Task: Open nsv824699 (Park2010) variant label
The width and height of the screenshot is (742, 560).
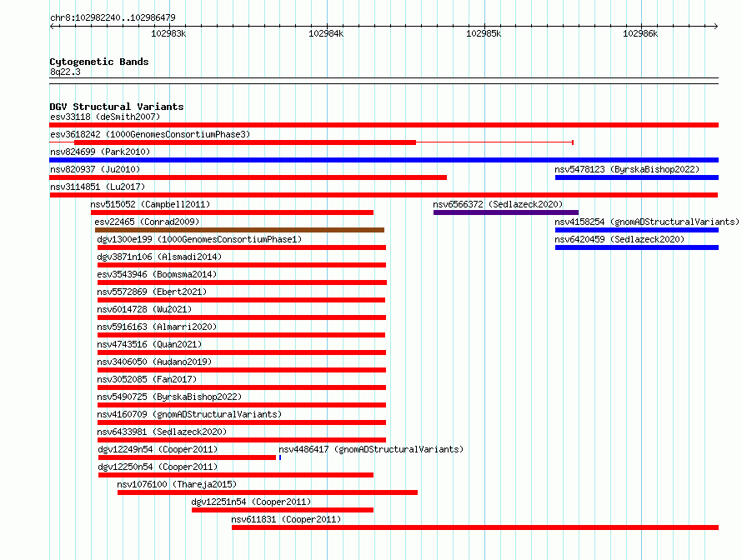Action: (100, 152)
